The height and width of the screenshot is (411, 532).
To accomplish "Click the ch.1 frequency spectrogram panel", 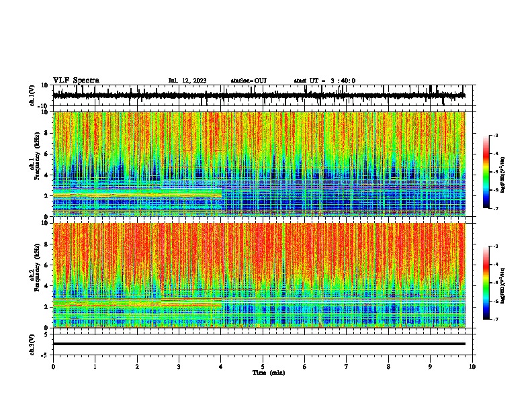I will (x=259, y=164).
